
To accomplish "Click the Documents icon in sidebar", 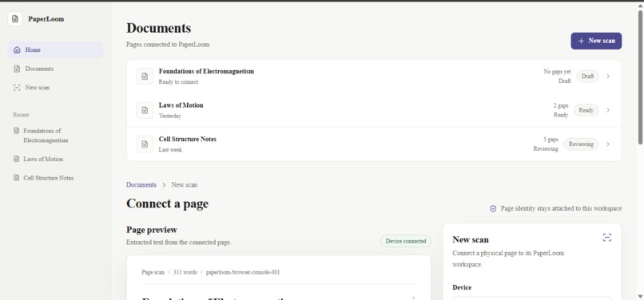I will [x=17, y=69].
